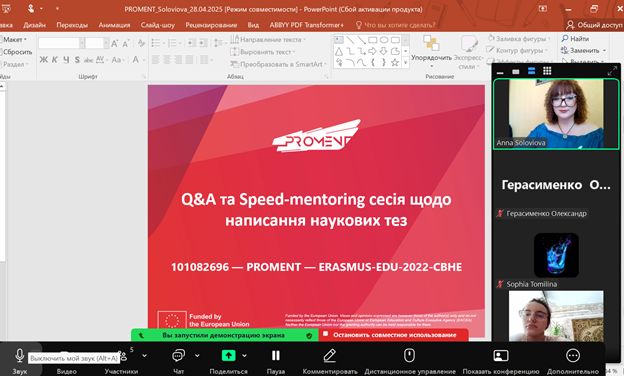Switch video panel to grid view

pyautogui.click(x=547, y=71)
